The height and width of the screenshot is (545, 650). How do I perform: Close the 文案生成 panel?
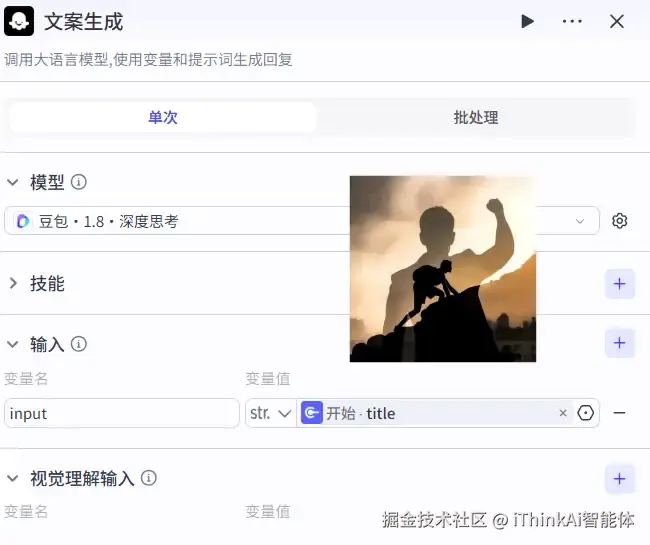click(x=617, y=21)
